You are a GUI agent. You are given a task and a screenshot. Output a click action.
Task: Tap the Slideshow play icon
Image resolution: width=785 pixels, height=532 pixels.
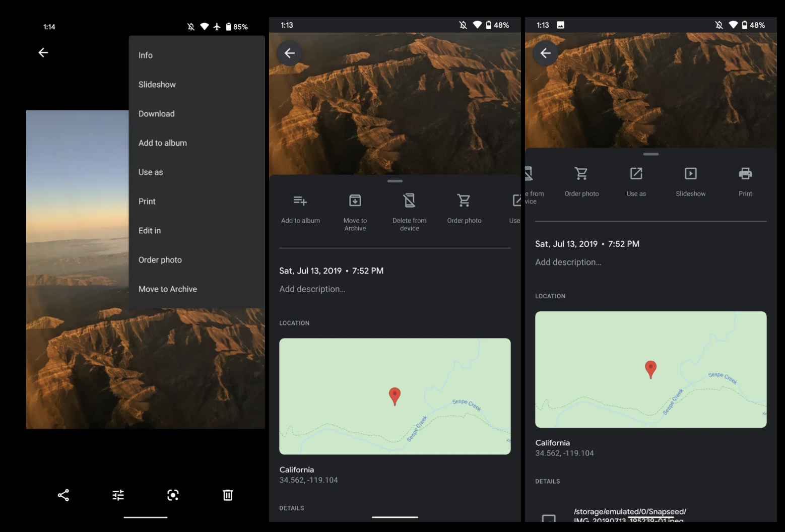point(690,174)
